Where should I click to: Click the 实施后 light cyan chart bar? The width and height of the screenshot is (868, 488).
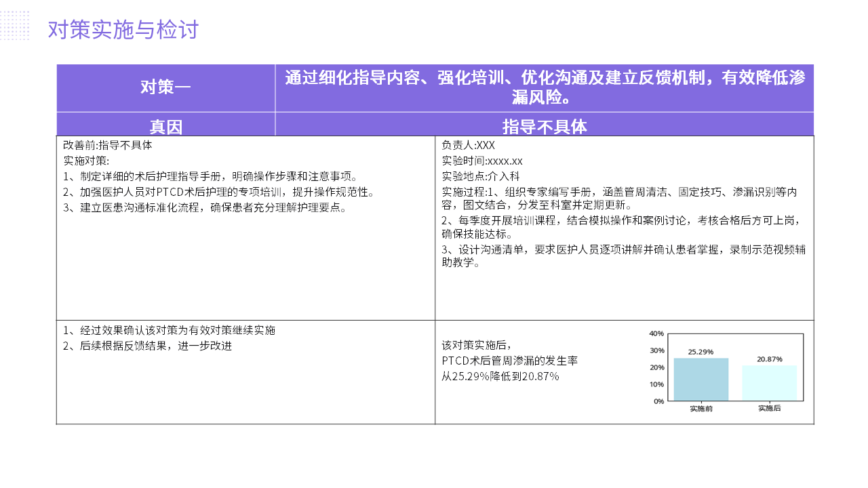click(x=769, y=384)
